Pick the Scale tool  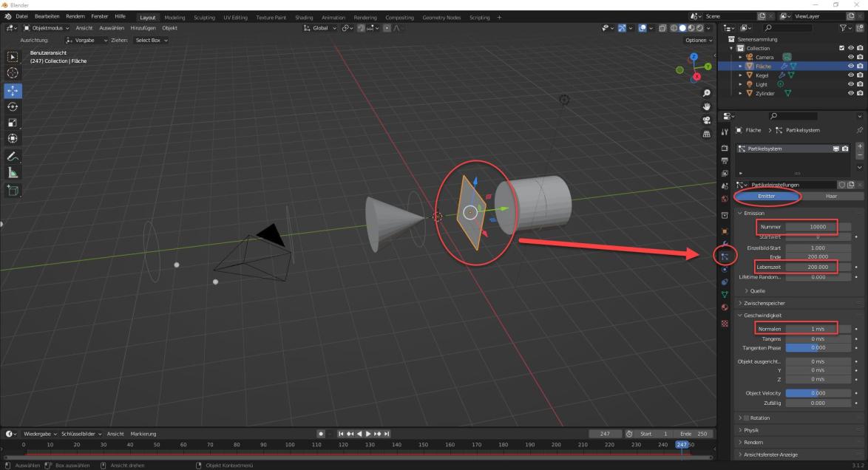[x=13, y=123]
